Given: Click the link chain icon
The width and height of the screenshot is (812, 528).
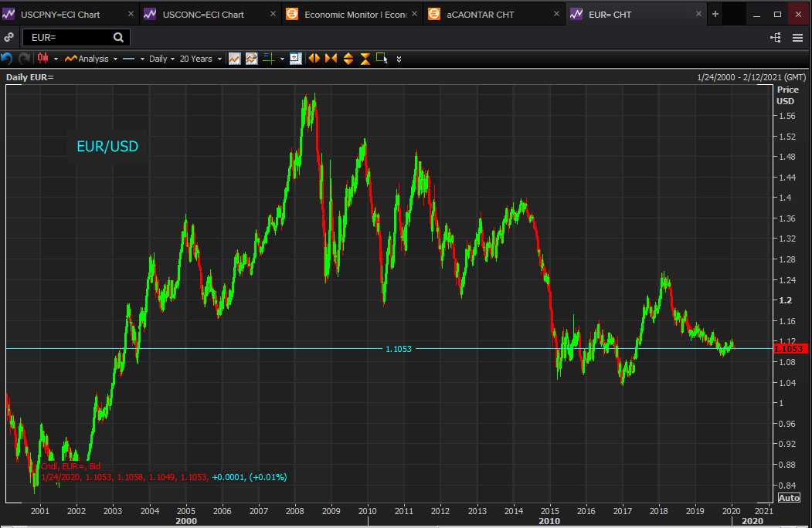Looking at the screenshot, I should pyautogui.click(x=8, y=37).
